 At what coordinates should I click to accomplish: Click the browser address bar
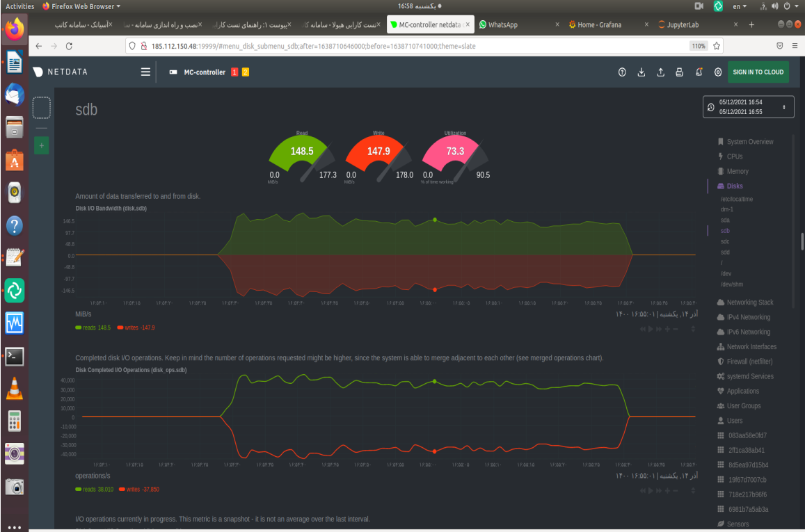point(411,46)
